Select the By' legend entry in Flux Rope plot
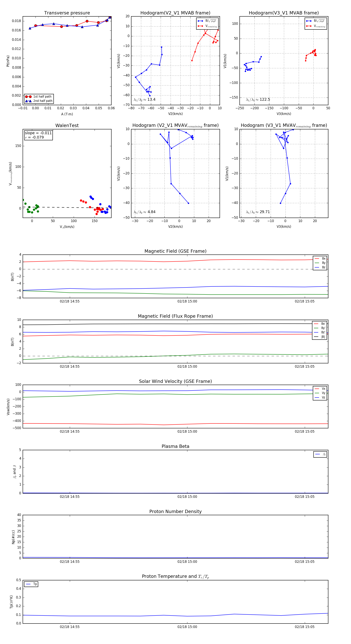 pos(320,328)
